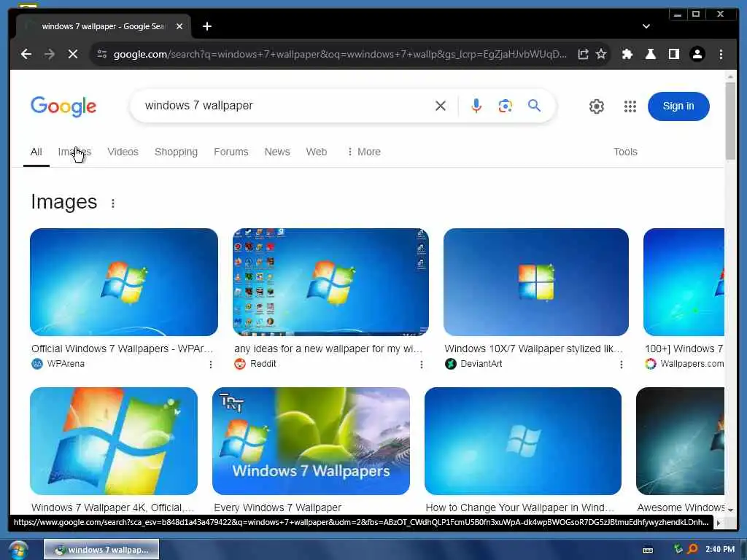Click the forward navigation arrow
This screenshot has height=560, width=747.
click(50, 54)
